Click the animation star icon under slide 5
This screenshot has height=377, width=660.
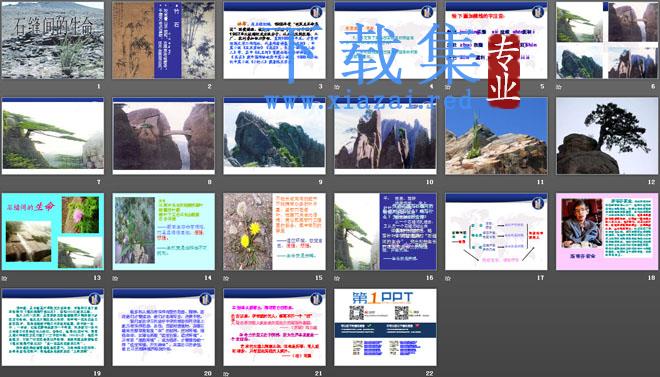point(448,87)
